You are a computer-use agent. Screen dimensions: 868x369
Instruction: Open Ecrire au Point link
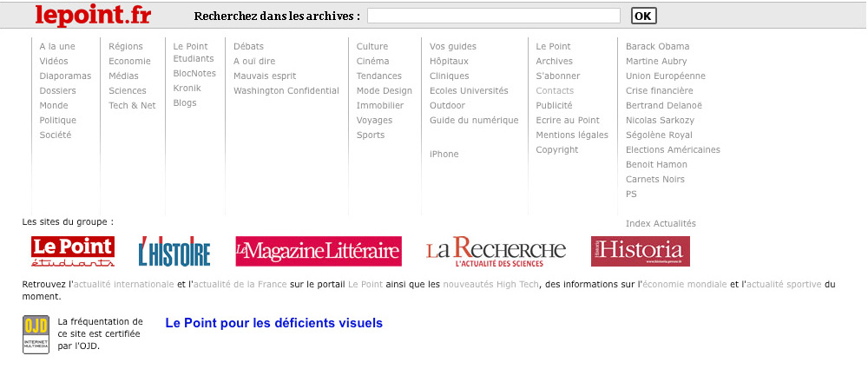pos(568,120)
